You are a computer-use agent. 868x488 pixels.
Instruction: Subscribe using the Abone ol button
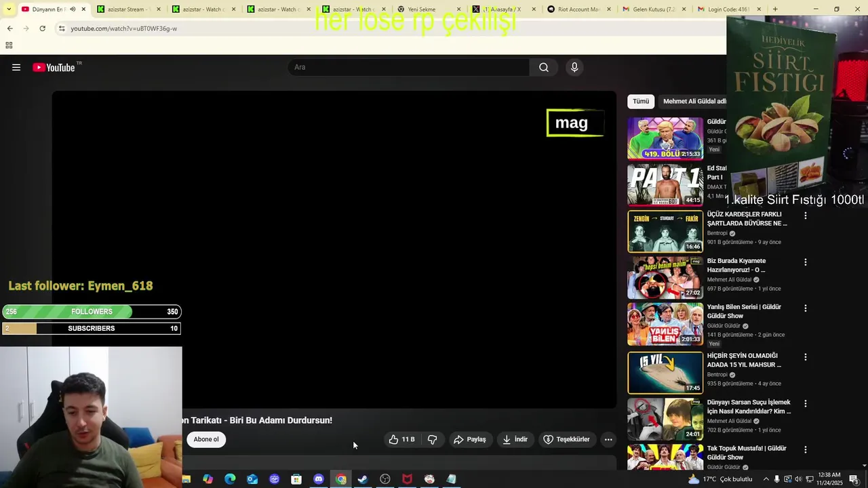tap(206, 439)
